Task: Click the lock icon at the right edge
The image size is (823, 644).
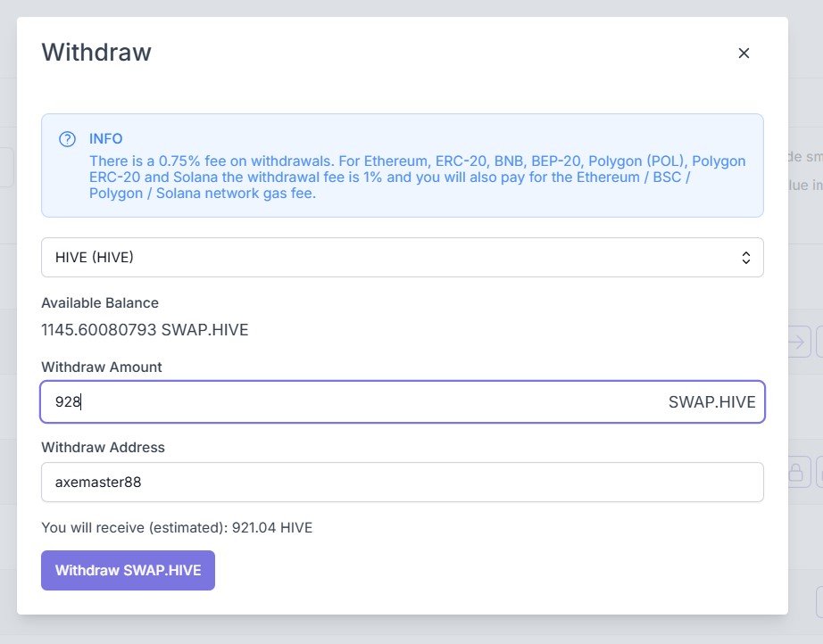Action: tap(799, 472)
